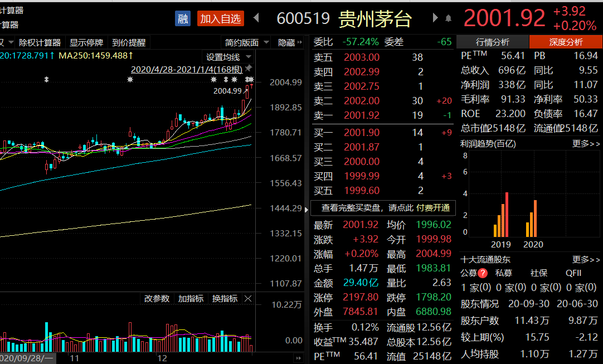Image resolution: width=603 pixels, height=364 pixels.
Task: Click the pin icon beside the date range
Action: coord(249,69)
